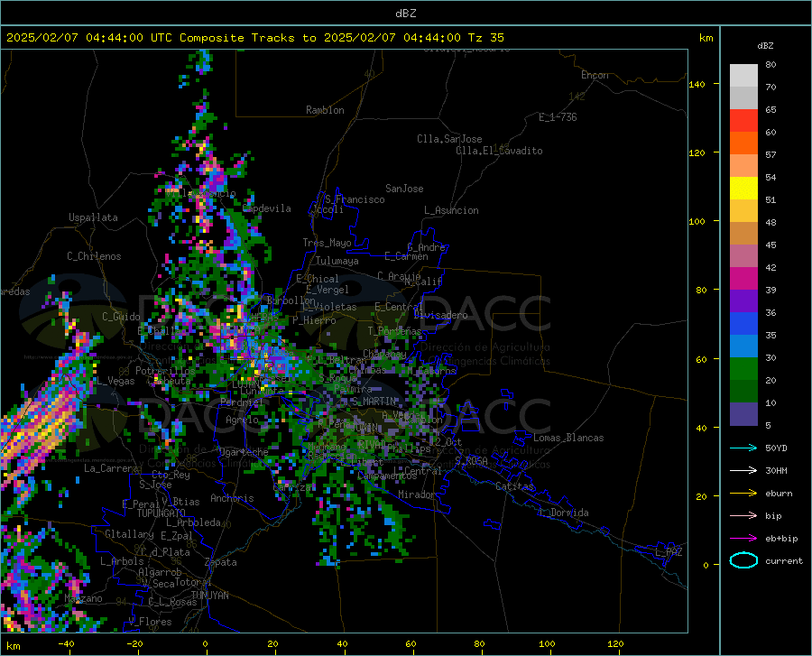Screen dimensions: 812x656
Task: Click the 'E_1-736' map label
Action: 558,117
